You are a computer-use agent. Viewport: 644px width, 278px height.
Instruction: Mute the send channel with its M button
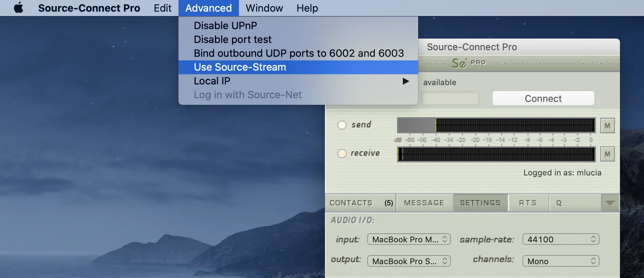point(607,126)
